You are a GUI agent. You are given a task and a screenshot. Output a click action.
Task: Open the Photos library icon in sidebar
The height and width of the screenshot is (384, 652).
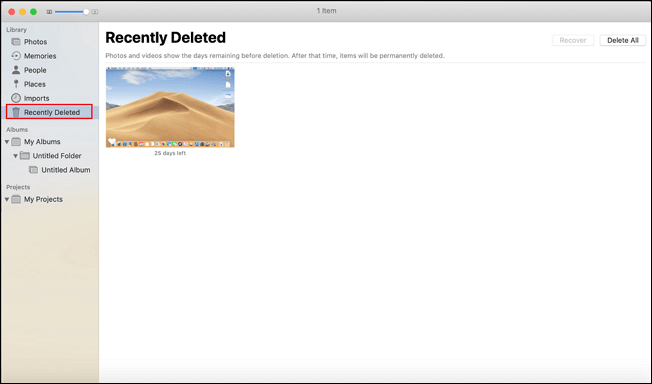point(16,42)
